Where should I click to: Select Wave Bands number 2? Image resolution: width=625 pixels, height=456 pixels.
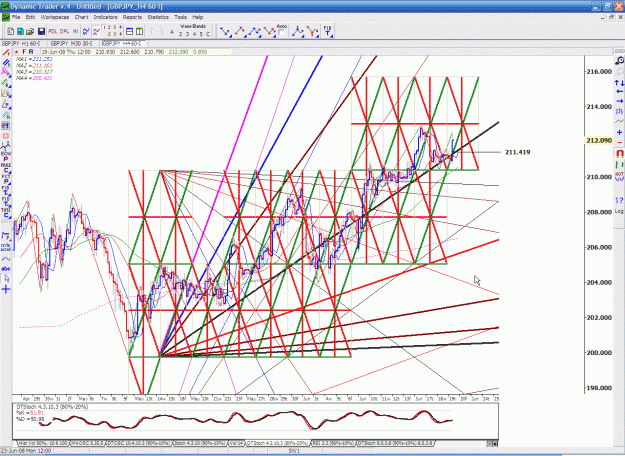(x=181, y=34)
